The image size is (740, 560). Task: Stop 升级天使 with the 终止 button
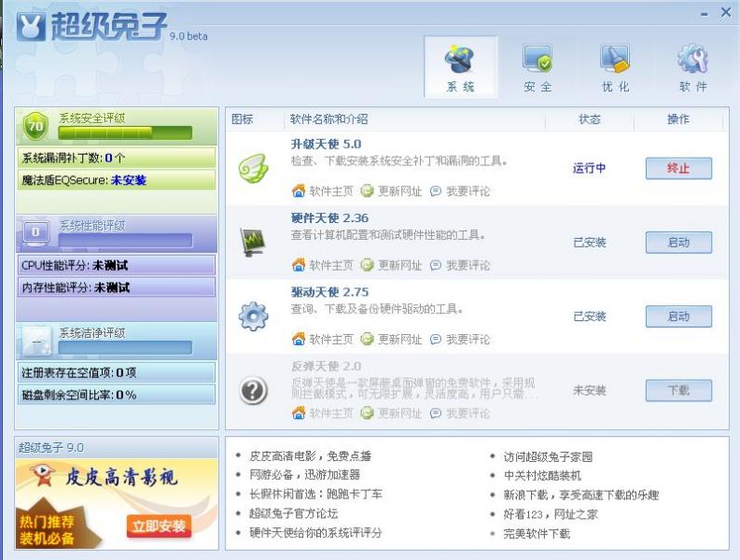tap(678, 168)
